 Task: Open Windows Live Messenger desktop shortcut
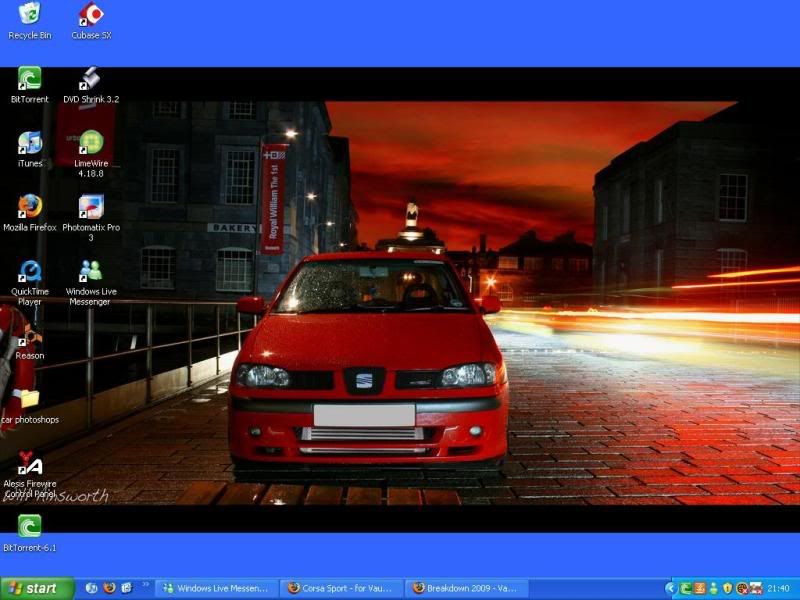[x=91, y=271]
